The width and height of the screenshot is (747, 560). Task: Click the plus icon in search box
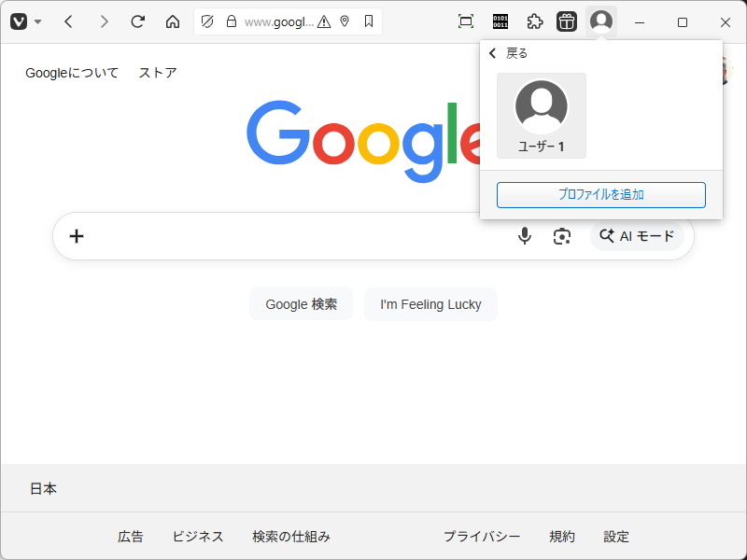tap(77, 236)
